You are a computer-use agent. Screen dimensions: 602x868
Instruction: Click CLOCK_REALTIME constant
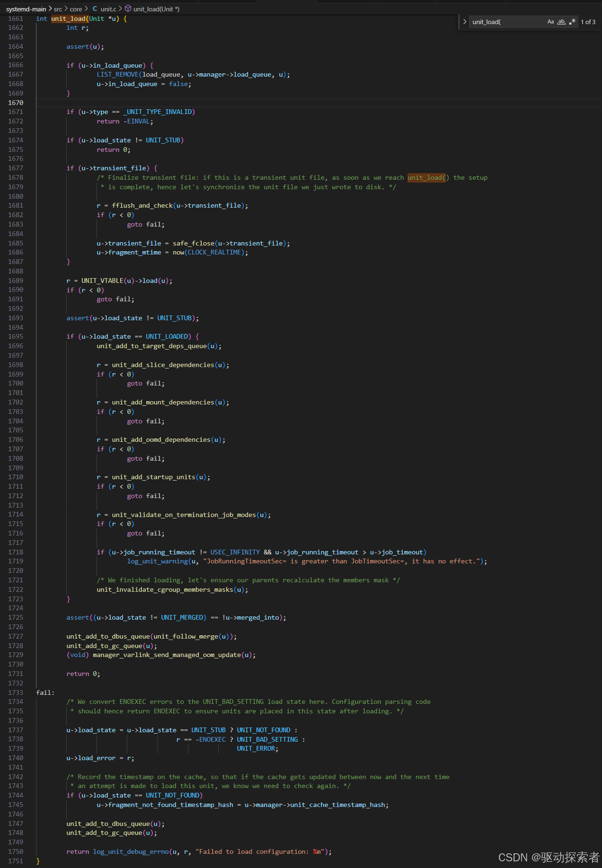(x=214, y=252)
